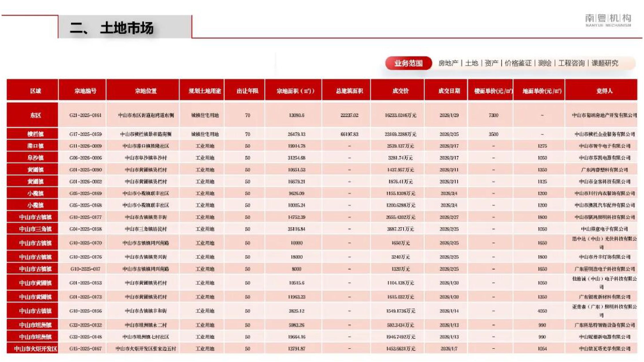Click parcel number G17-2025-0159

coord(85,134)
